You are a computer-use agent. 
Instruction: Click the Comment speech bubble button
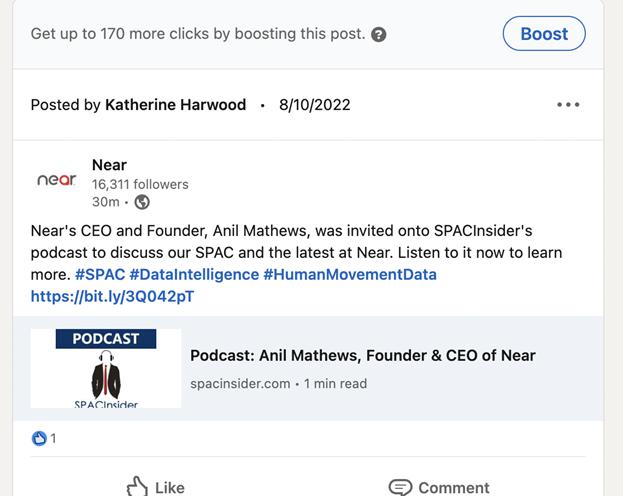tap(439, 486)
